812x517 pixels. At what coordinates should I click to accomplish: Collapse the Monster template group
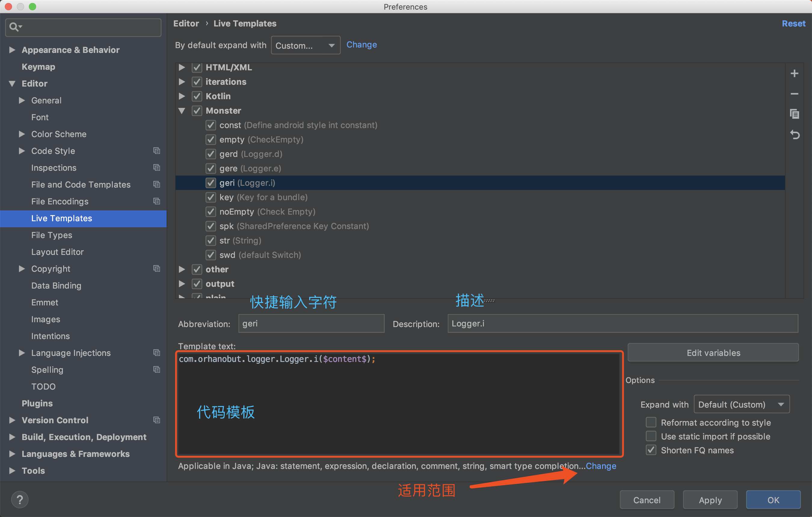click(x=182, y=111)
